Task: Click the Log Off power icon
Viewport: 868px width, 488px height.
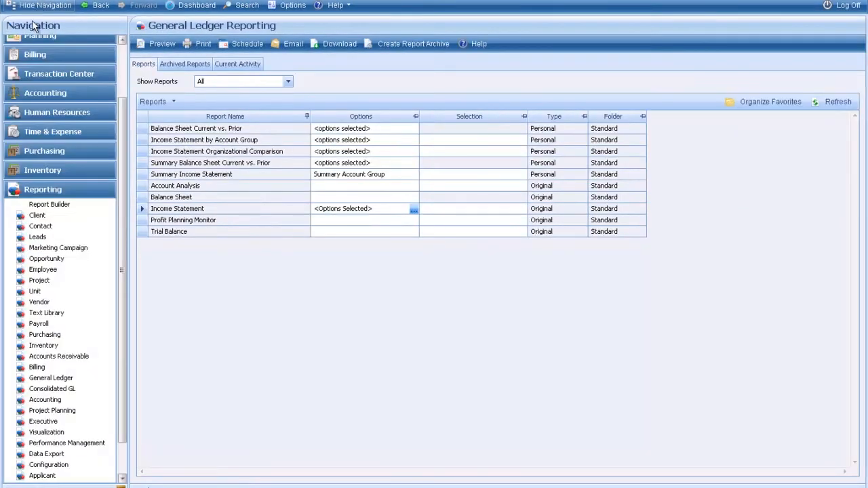Action: tap(827, 5)
